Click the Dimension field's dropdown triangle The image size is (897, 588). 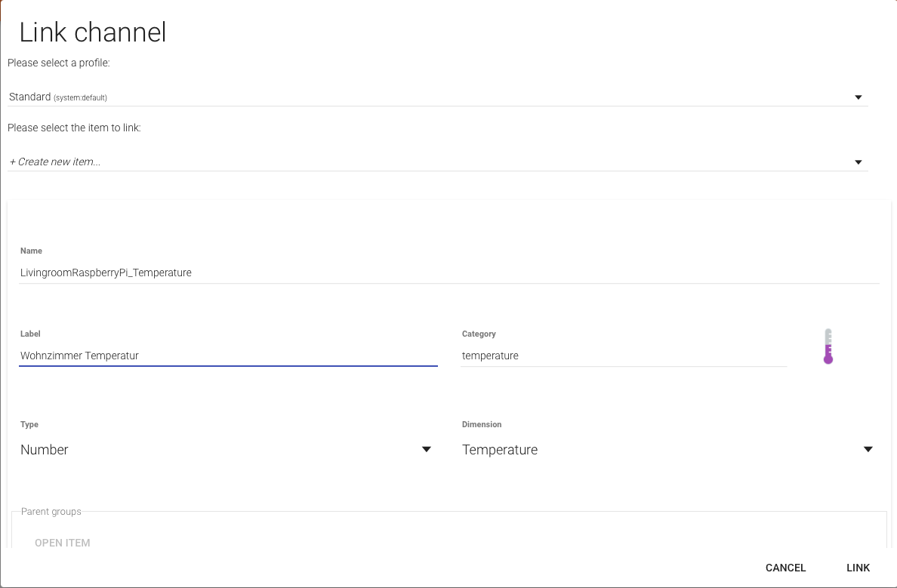[x=868, y=450]
